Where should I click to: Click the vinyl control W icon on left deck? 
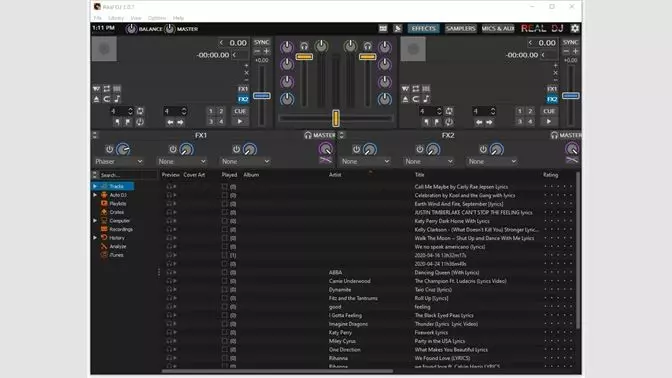[96, 89]
